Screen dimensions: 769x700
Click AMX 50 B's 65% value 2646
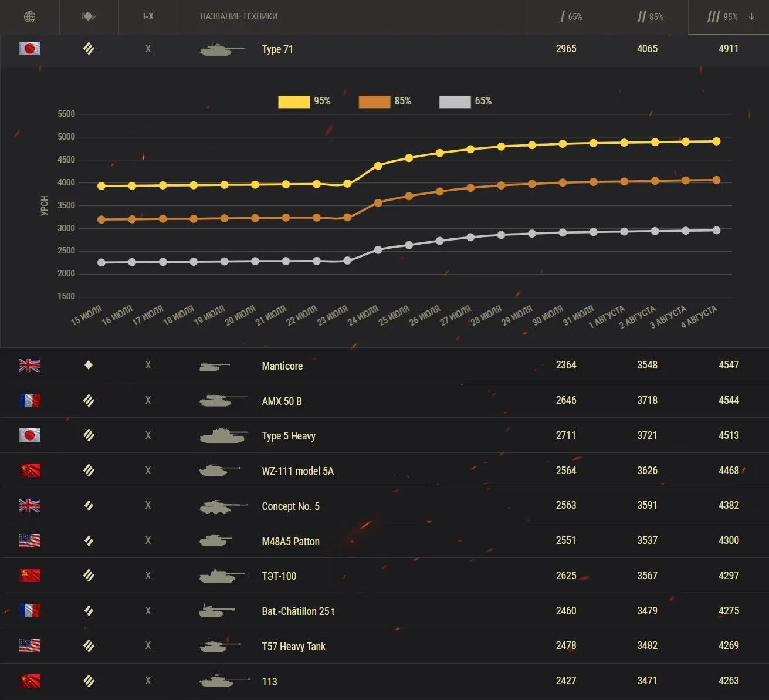pyautogui.click(x=566, y=400)
